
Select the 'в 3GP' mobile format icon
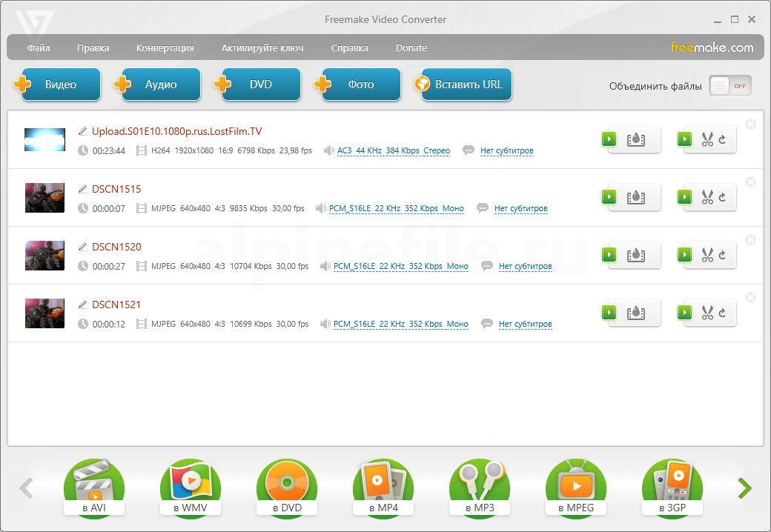tap(672, 487)
